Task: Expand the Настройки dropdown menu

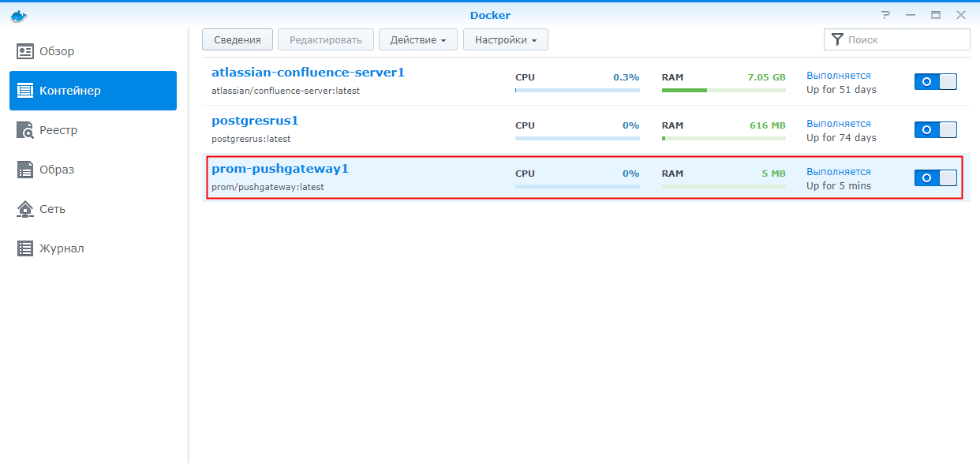Action: [x=505, y=39]
